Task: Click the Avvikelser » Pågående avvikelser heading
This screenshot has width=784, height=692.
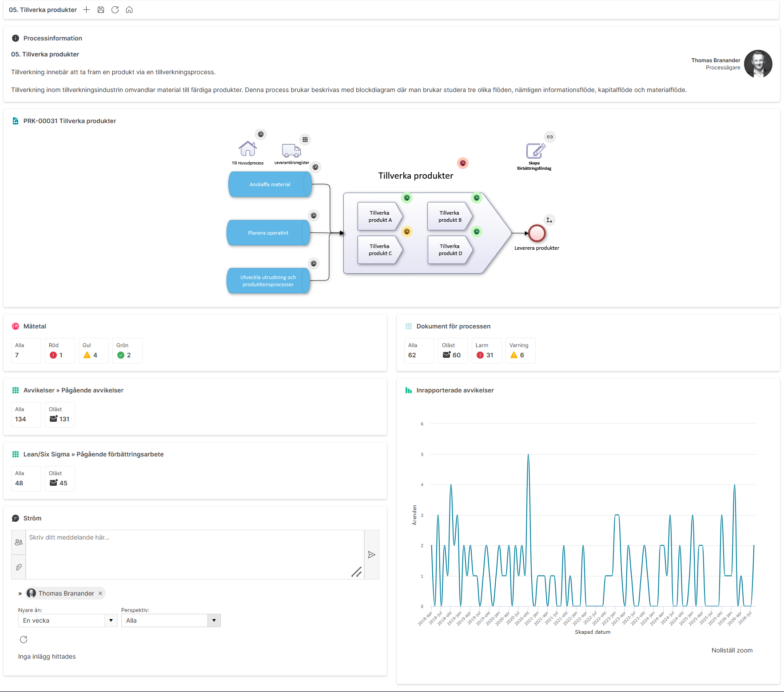Action: (x=73, y=390)
